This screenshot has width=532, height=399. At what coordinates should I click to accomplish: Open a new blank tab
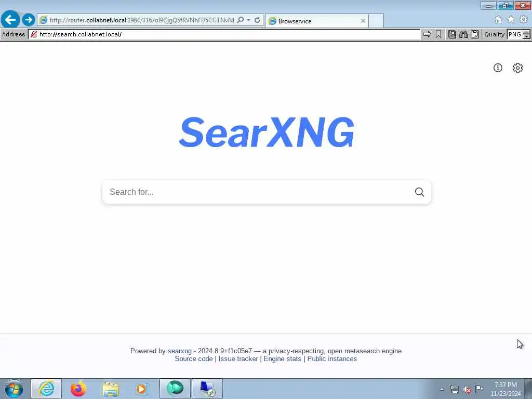coord(376,21)
